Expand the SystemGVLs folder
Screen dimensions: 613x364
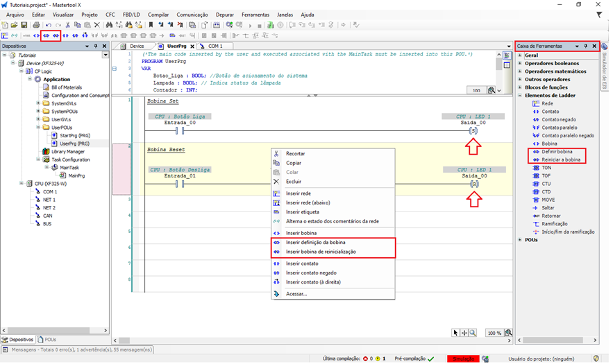38,103
